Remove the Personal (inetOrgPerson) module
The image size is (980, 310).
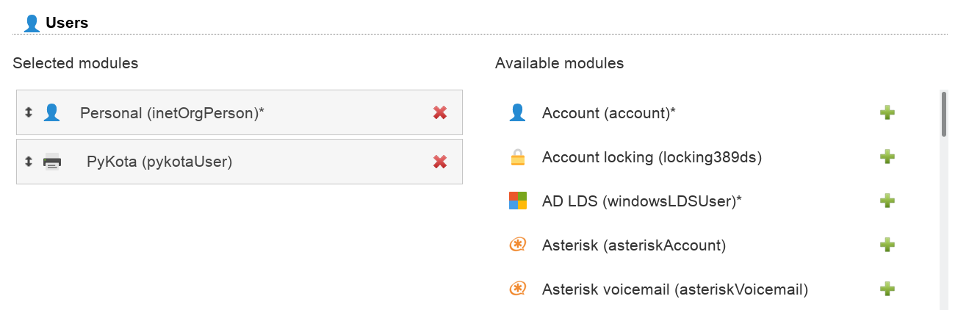440,112
